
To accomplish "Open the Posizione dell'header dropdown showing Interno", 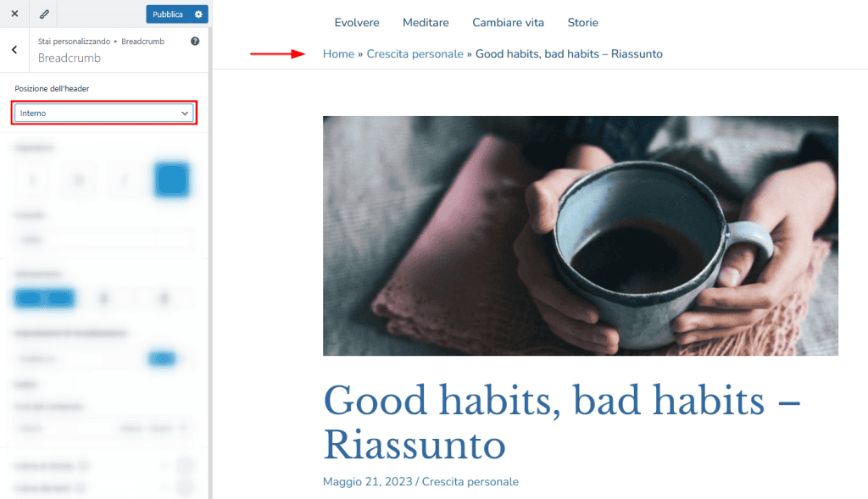I will (x=103, y=113).
